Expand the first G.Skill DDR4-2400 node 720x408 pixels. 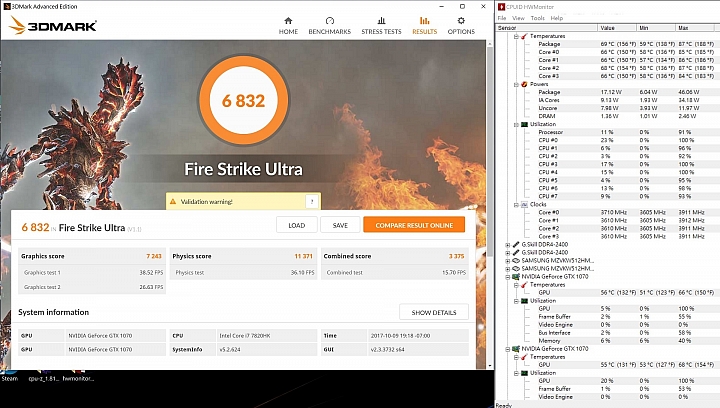(508, 245)
